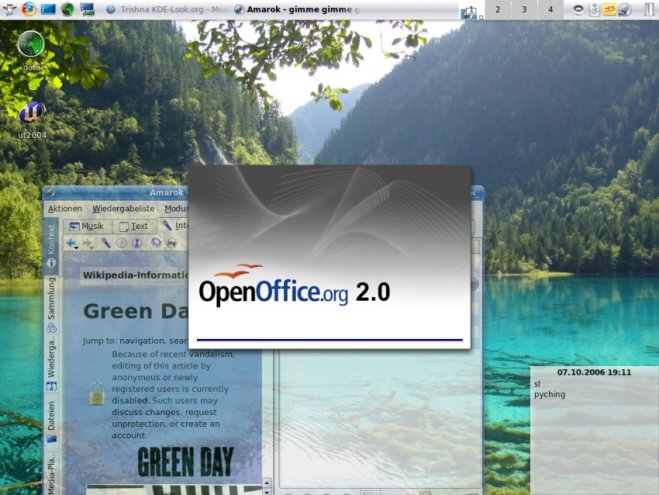Select the Interpret tab in Amarok
Viewport: 659px width, 495px height.
coord(174,226)
